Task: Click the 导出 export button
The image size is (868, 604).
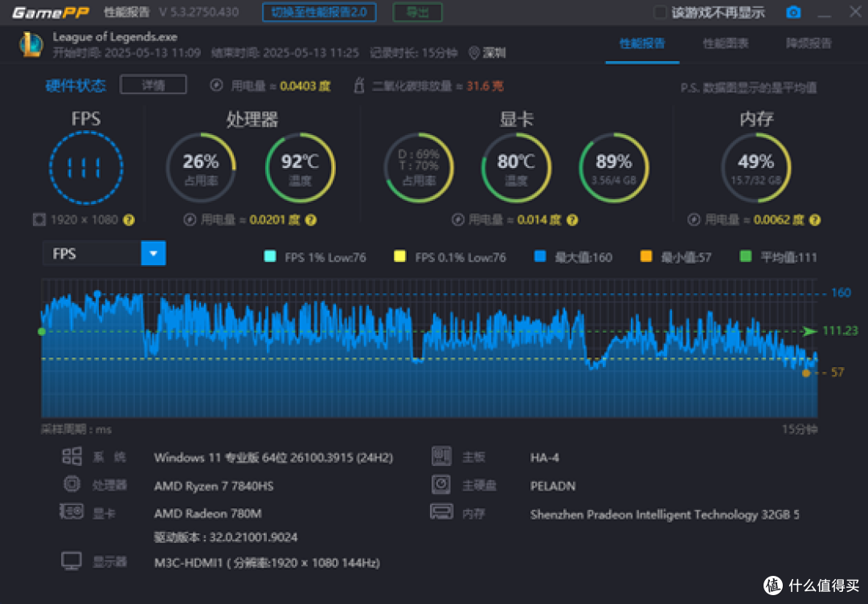Action: click(x=417, y=12)
